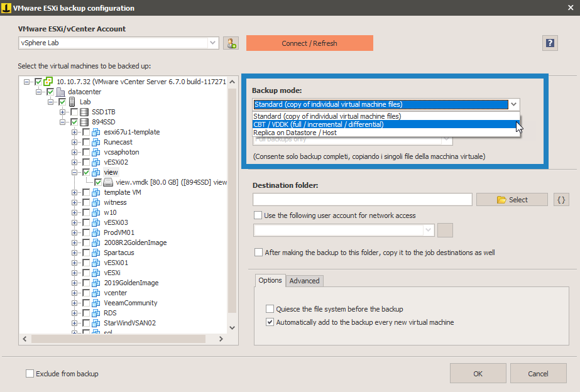The width and height of the screenshot is (580, 392).
Task: Click the scroll up arrow of VM tree
Action: tap(232, 82)
